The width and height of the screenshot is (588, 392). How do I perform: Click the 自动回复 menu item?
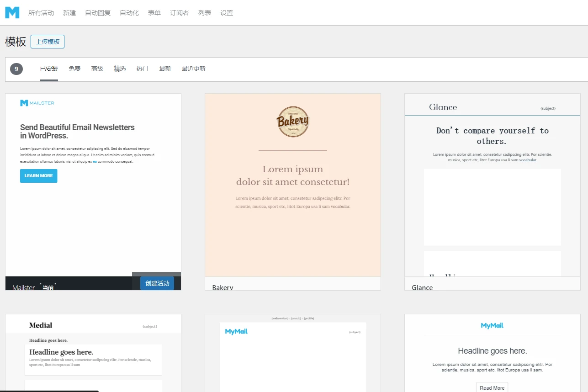[97, 13]
